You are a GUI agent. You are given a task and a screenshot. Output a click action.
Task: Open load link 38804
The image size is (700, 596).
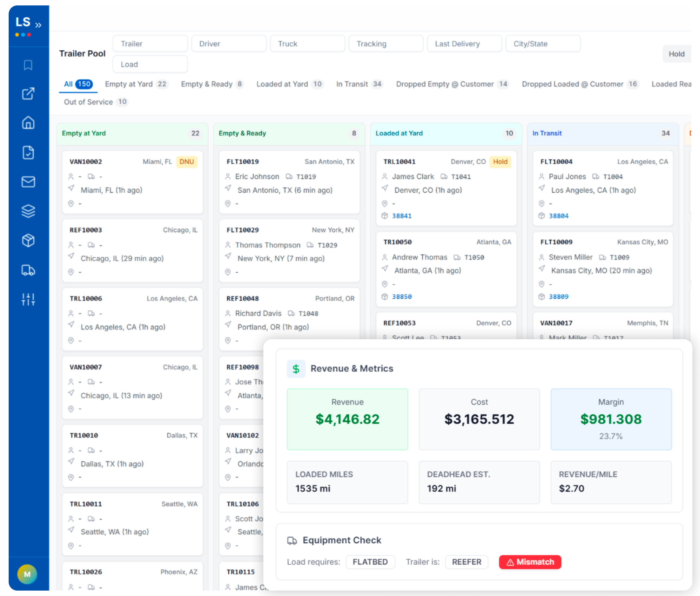(x=558, y=216)
